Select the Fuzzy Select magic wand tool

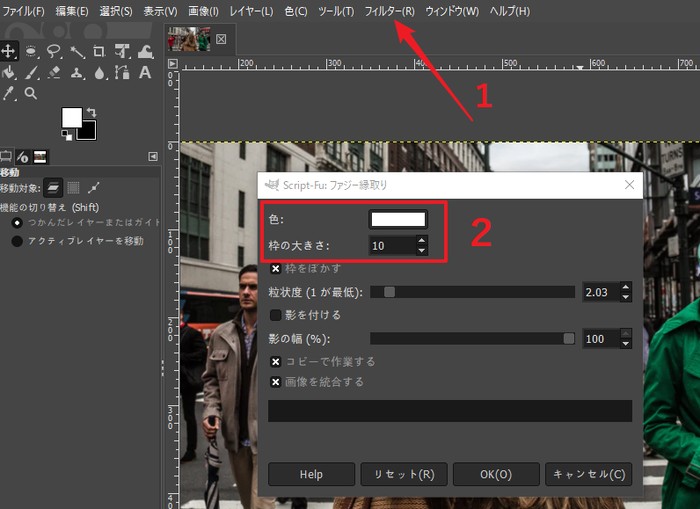(77, 52)
